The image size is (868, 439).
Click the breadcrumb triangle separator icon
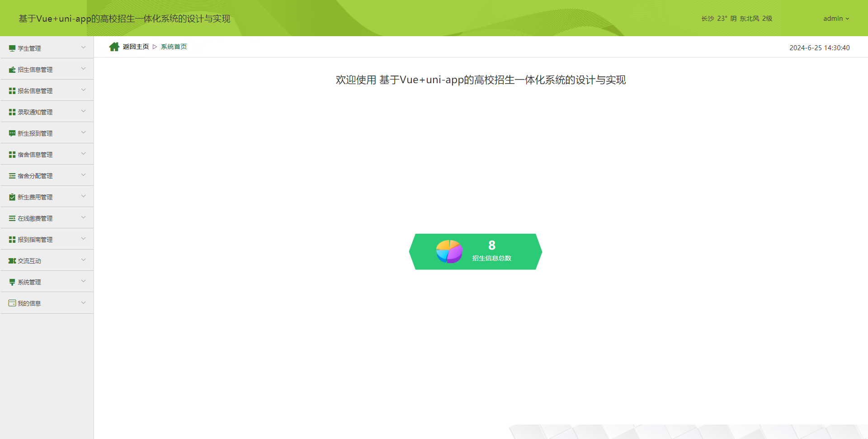155,47
